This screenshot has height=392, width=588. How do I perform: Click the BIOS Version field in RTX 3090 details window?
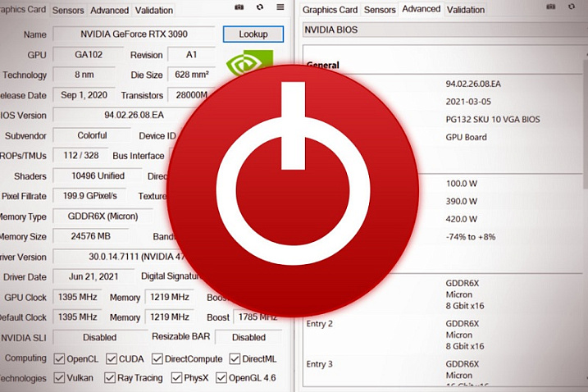[x=134, y=115]
